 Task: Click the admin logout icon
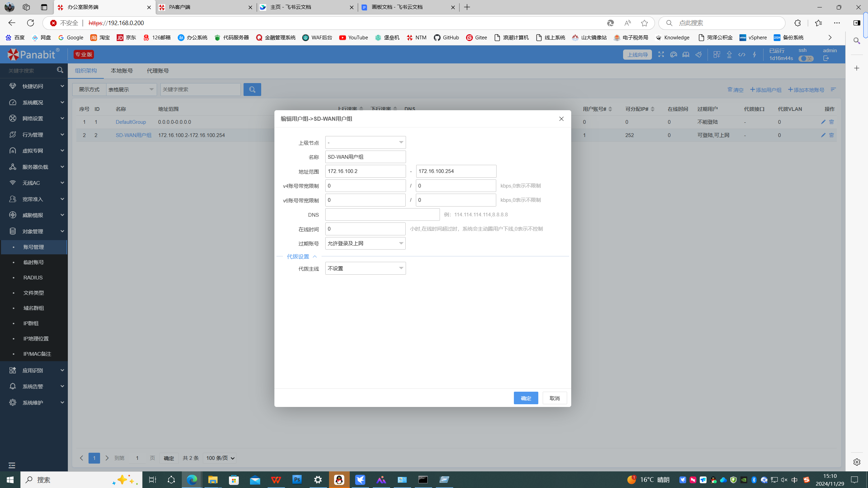click(826, 58)
